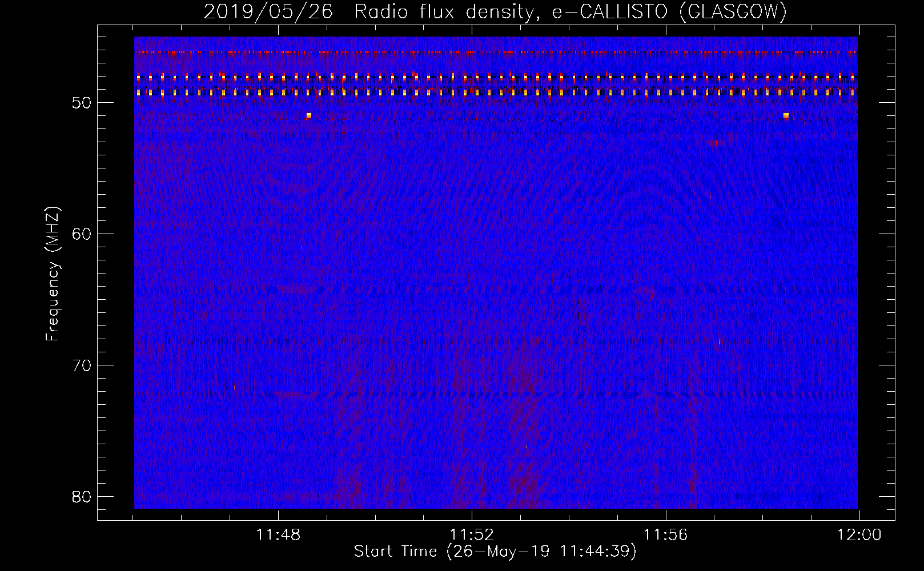Select the 11:52 time tick label
The height and width of the screenshot is (571, 924).
pos(472,535)
